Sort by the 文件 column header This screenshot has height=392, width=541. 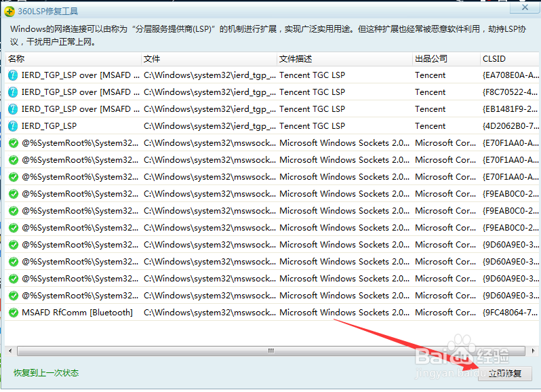pyautogui.click(x=209, y=58)
